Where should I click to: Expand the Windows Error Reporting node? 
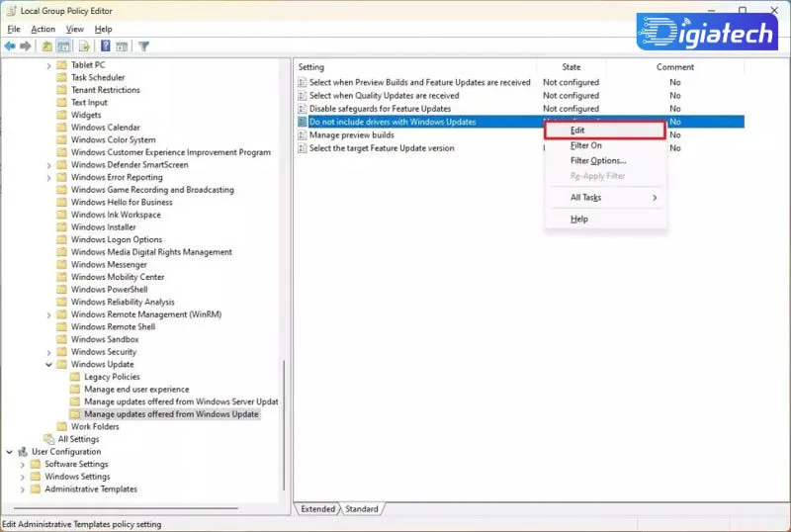coord(48,178)
